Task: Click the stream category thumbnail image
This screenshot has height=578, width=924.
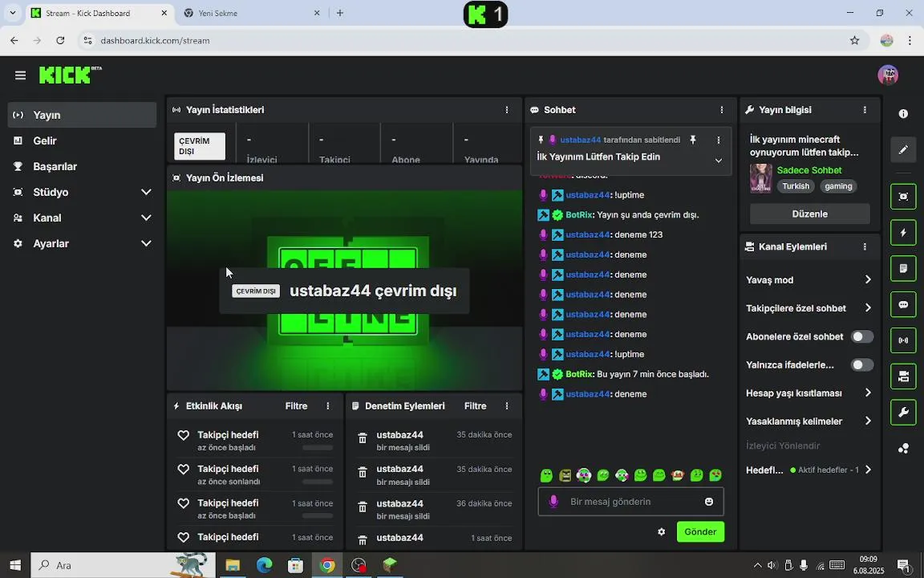Action: click(760, 178)
